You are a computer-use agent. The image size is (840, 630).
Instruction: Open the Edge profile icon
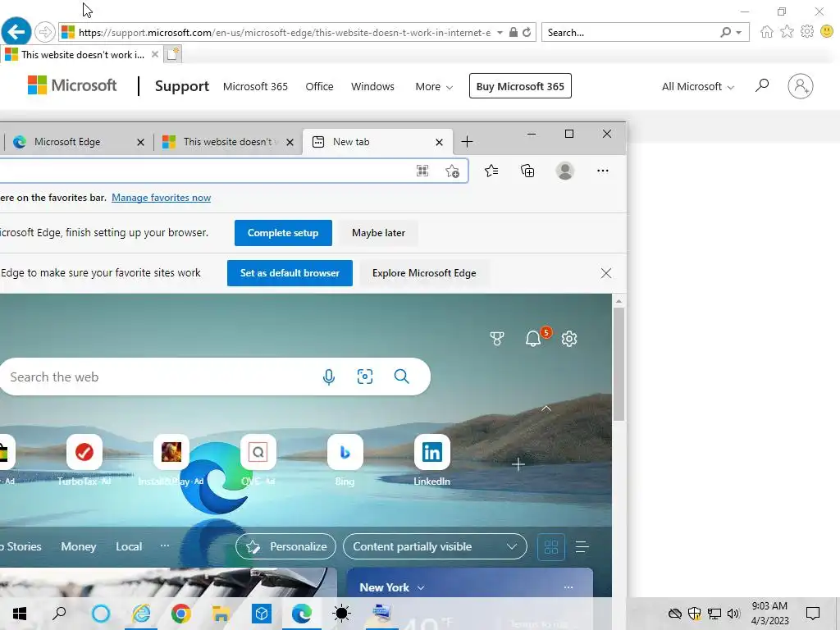[x=564, y=171]
